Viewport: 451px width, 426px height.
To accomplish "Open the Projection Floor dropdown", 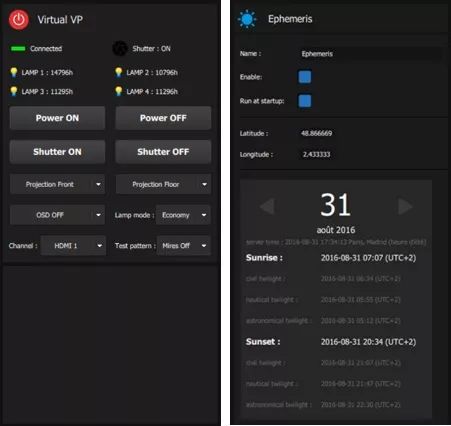I will 163,184.
